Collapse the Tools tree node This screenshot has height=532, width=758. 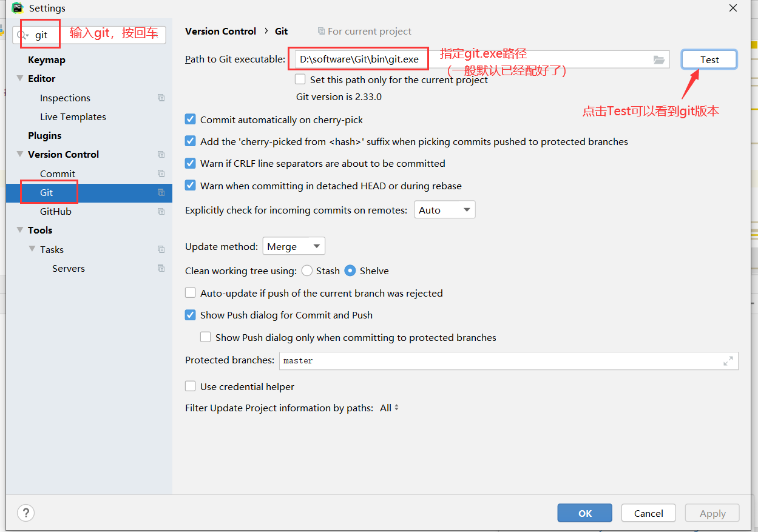(x=21, y=230)
